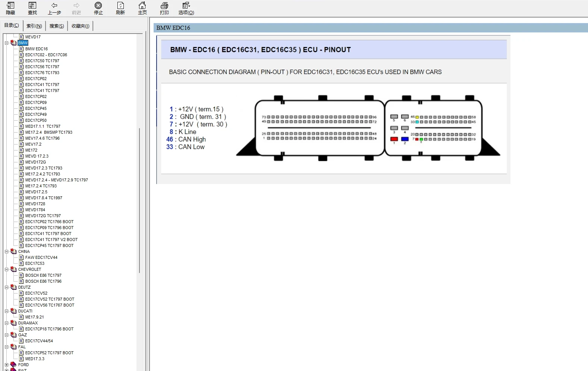Expand the FORD tree folder

click(6, 365)
